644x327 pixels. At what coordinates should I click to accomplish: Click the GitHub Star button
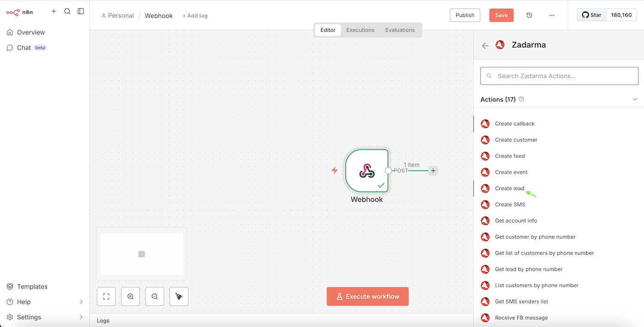point(592,15)
